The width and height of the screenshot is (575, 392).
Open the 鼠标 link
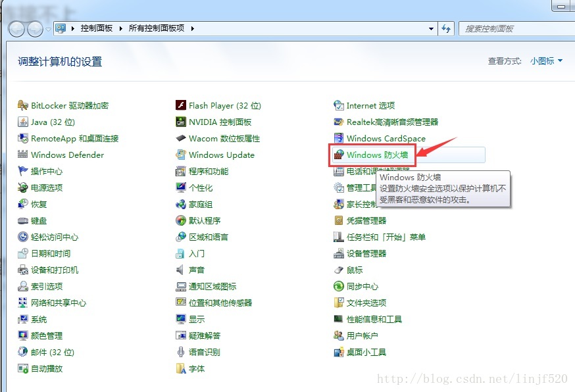tap(355, 270)
